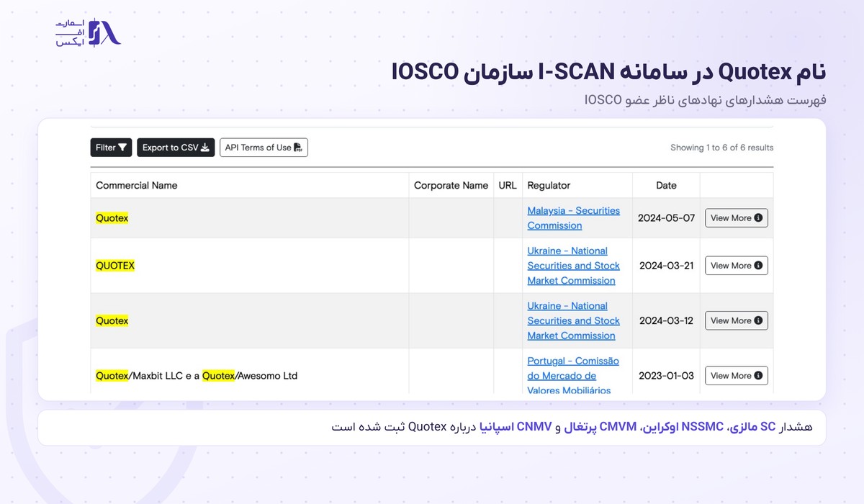Click View More for 2024-03-12 row
864x504 pixels.
(737, 320)
